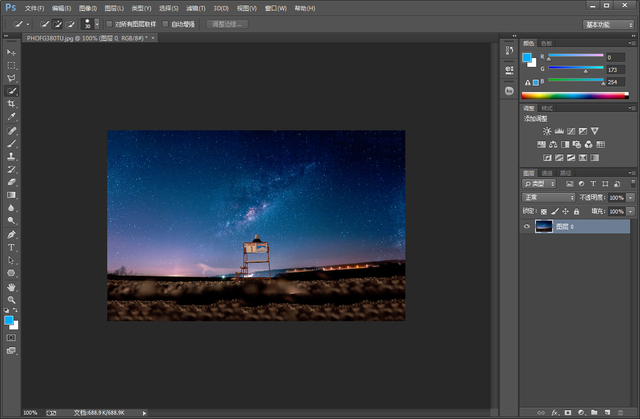Click the Brightness/Contrast adjustment icon
The image size is (640, 419).
click(547, 131)
